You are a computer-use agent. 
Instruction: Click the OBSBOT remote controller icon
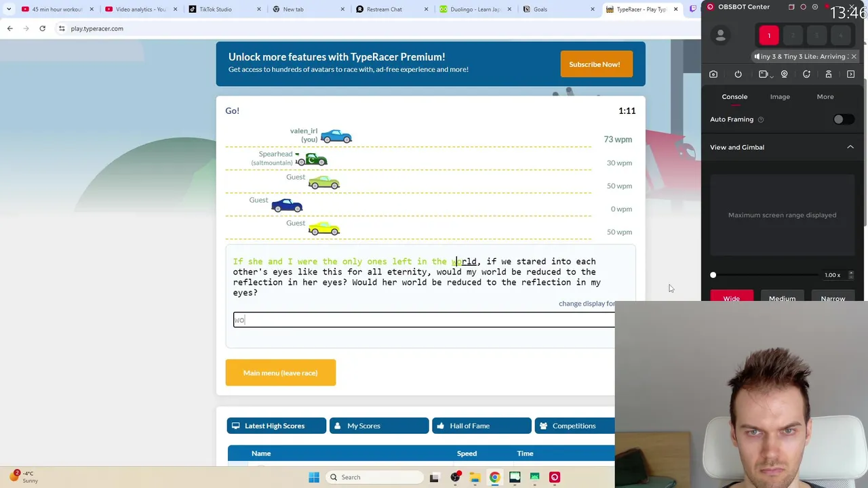pos(829,75)
